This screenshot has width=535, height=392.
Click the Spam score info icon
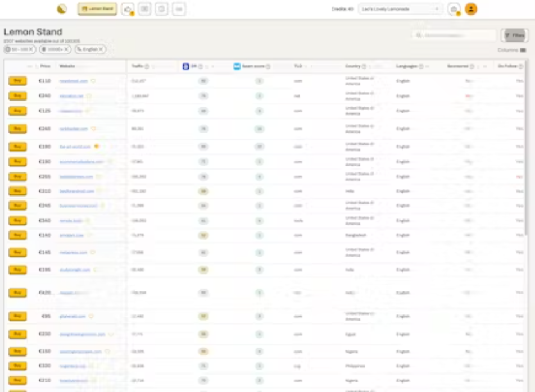click(268, 66)
